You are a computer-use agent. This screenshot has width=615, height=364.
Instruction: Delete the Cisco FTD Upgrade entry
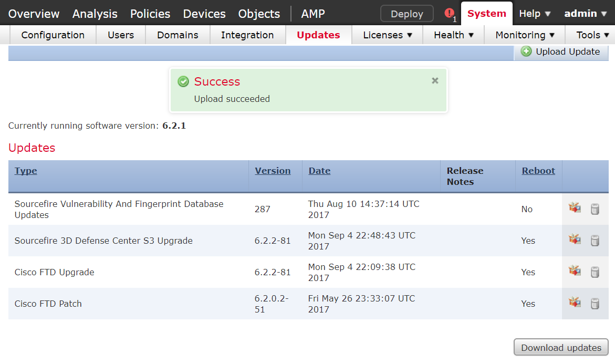[595, 272]
